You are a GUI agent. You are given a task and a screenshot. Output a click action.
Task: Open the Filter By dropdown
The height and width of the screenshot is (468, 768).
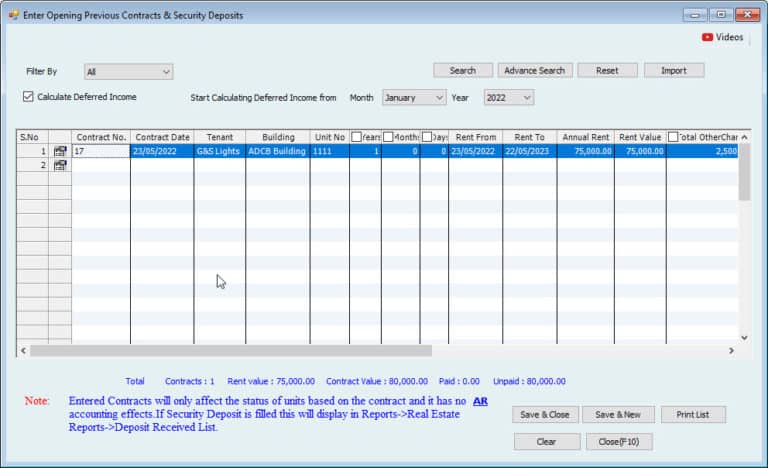click(x=128, y=72)
